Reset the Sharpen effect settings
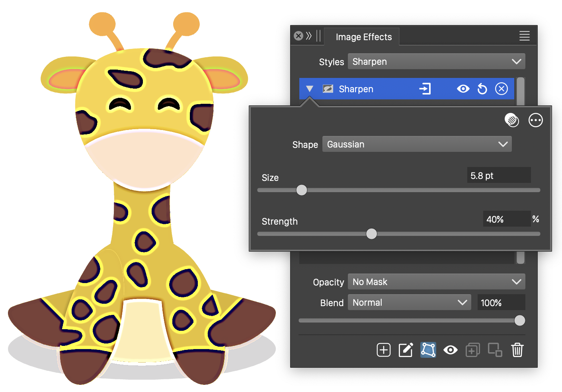 click(x=482, y=89)
